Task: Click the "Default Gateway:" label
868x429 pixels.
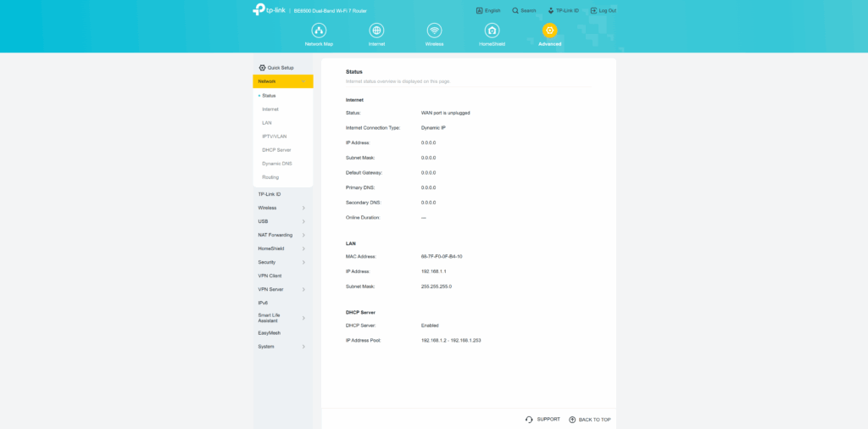Action: 364,173
